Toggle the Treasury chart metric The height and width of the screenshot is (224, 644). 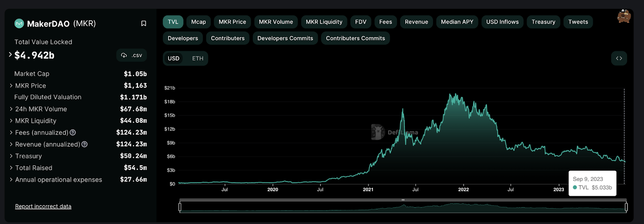pyautogui.click(x=543, y=22)
